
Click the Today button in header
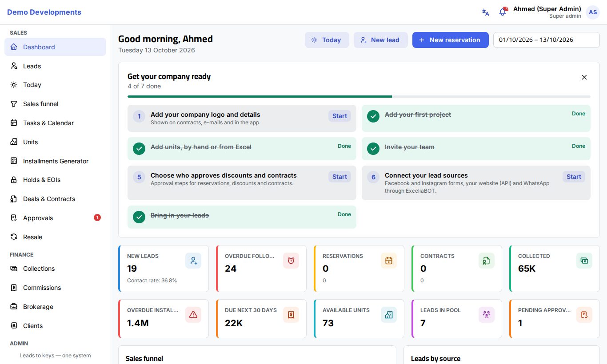pos(327,40)
